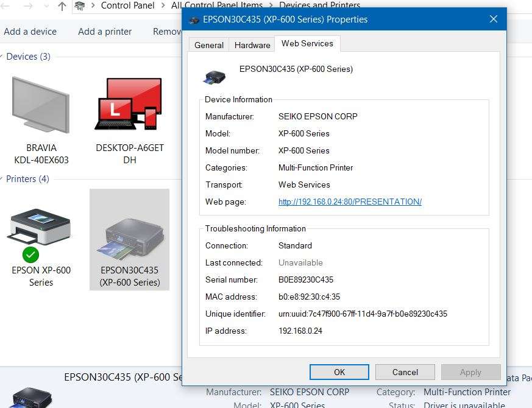Switch to the Hardware tab
Screen dimensions: 532x408
(x=252, y=45)
